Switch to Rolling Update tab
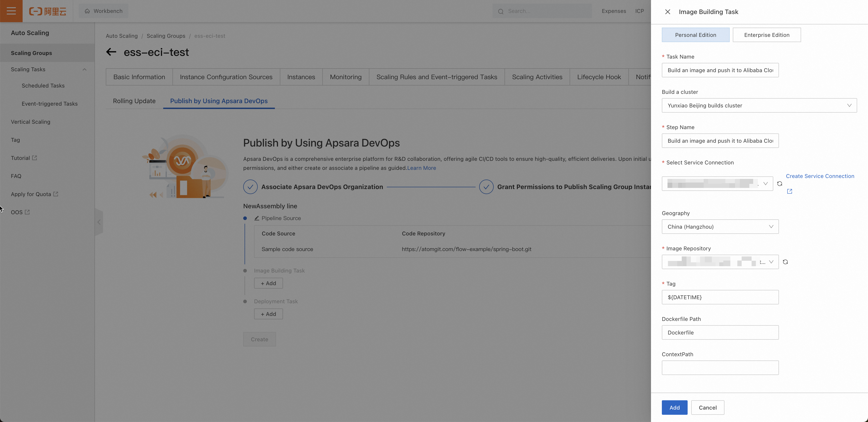Image resolution: width=868 pixels, height=422 pixels. 134,101
